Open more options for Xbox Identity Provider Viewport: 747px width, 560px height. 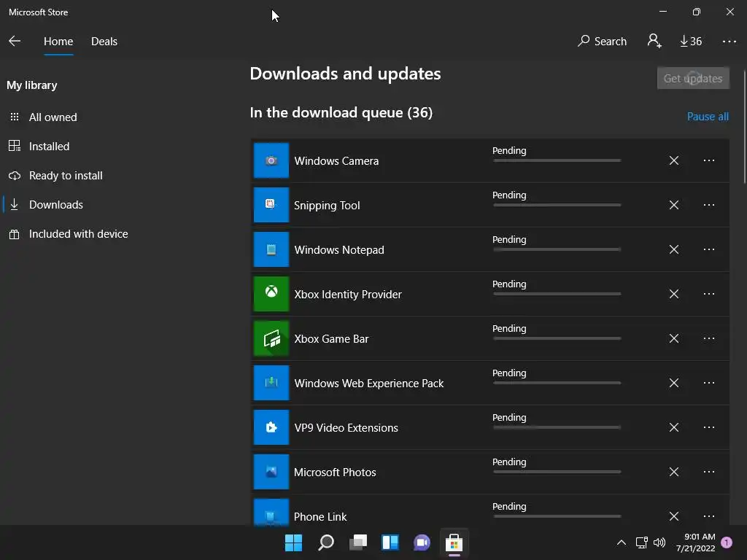(709, 294)
